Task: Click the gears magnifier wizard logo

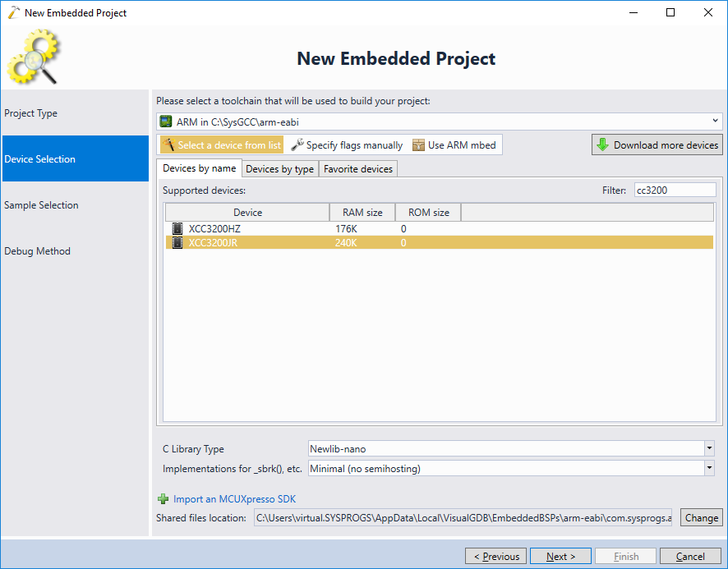Action: click(x=33, y=57)
